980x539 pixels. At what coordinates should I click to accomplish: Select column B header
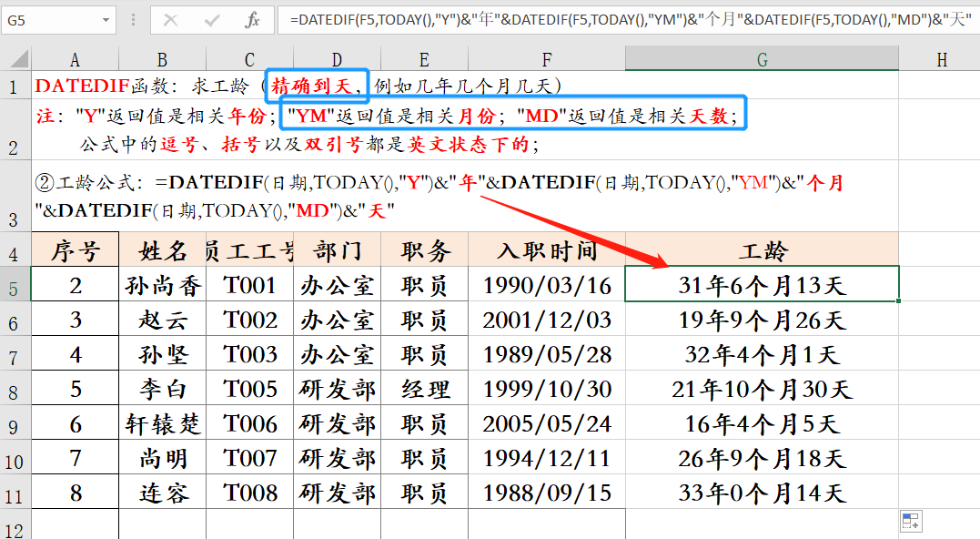(162, 59)
